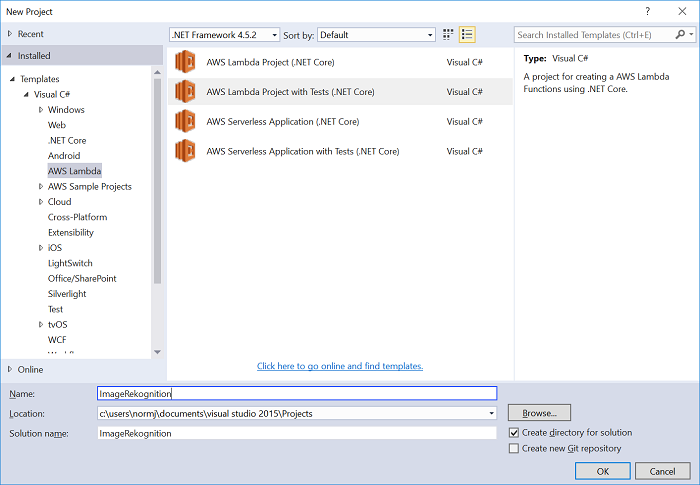700x485 pixels.
Task: Select the Silverlight category
Action: tap(67, 293)
